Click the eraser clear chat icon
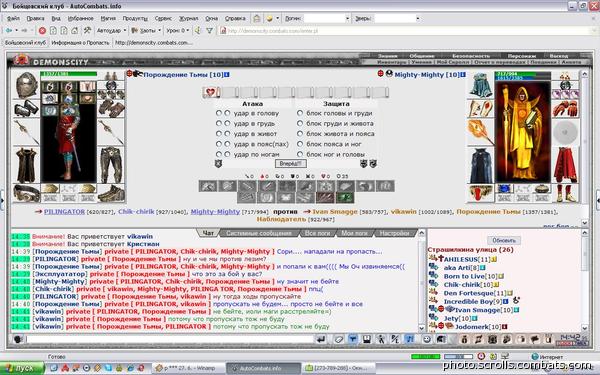The image size is (600, 375). click(338, 339)
